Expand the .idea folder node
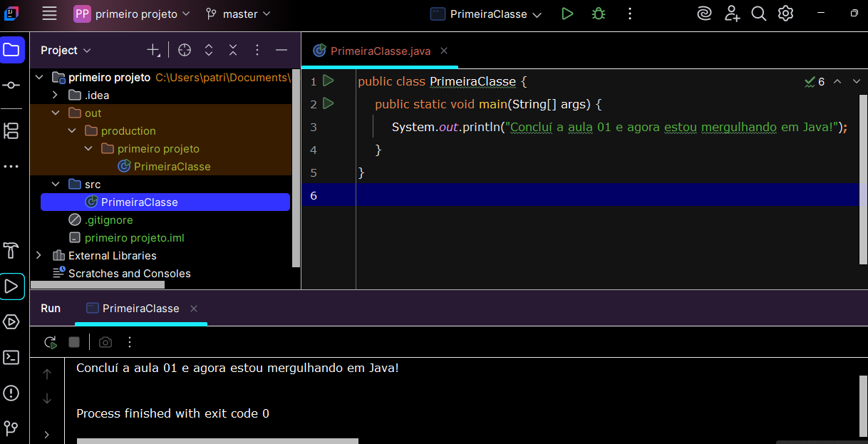The image size is (868, 444). (x=56, y=95)
